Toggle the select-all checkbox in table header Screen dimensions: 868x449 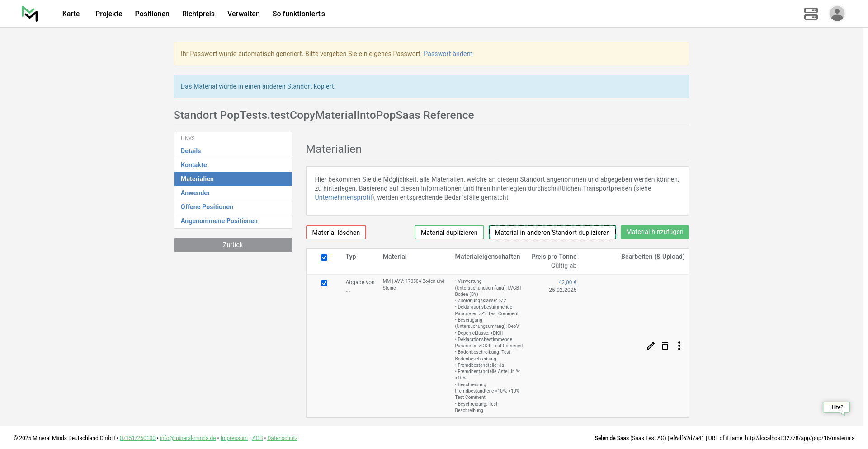click(324, 257)
